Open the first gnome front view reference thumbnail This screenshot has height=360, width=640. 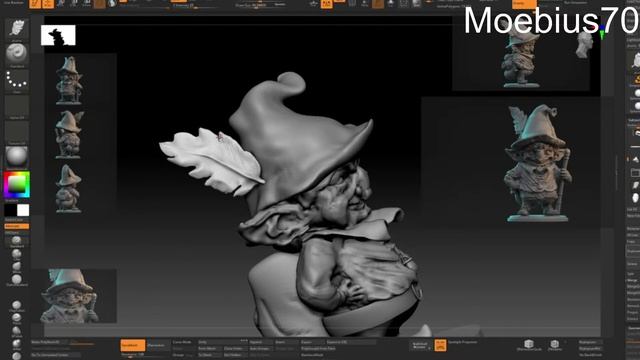[69, 80]
